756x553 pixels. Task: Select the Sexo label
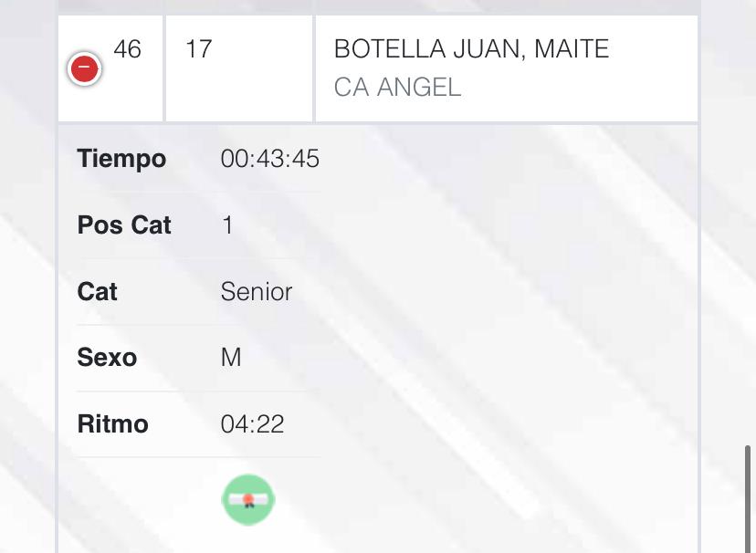click(x=107, y=358)
